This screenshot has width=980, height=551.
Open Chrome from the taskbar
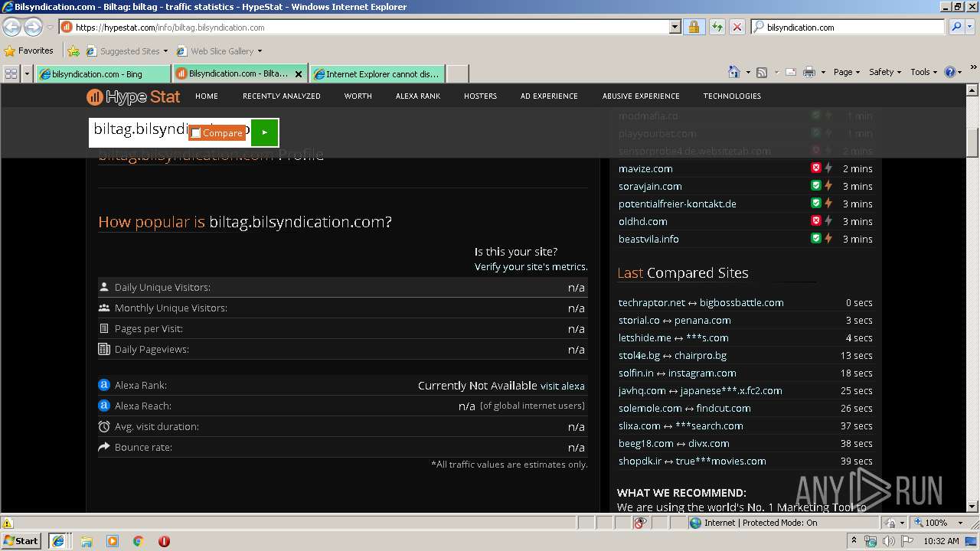[139, 541]
